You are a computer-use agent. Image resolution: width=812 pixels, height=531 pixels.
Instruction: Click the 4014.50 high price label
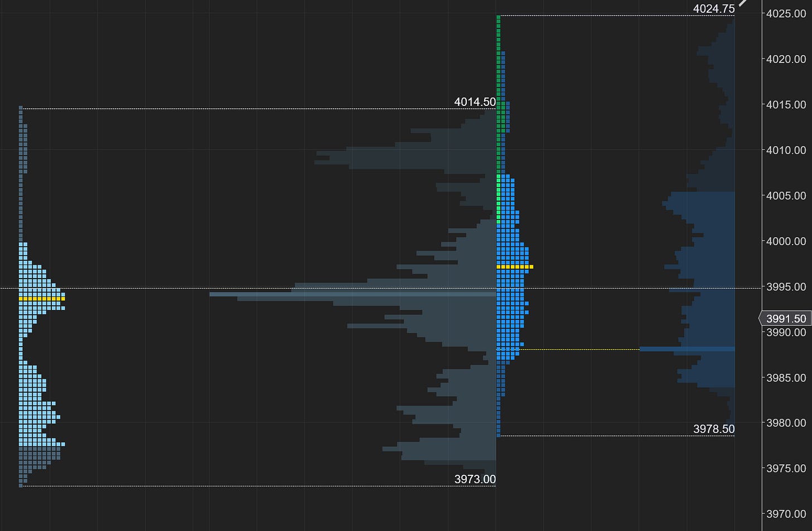(475, 102)
